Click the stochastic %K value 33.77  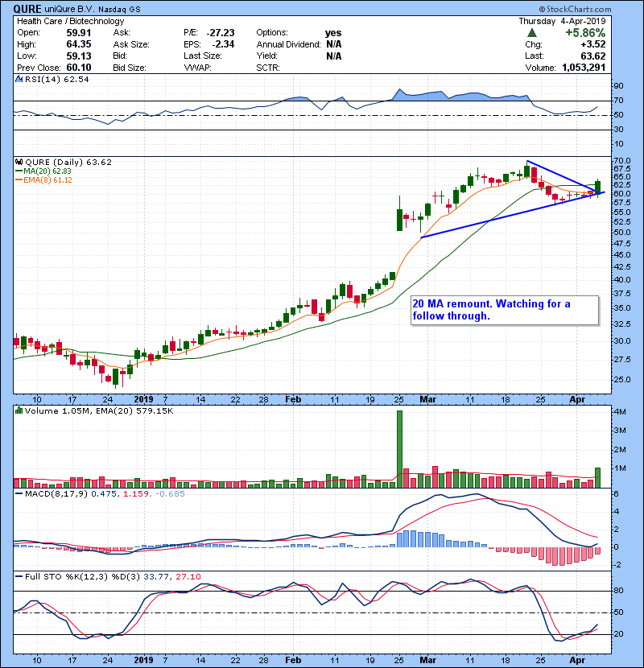click(x=155, y=577)
